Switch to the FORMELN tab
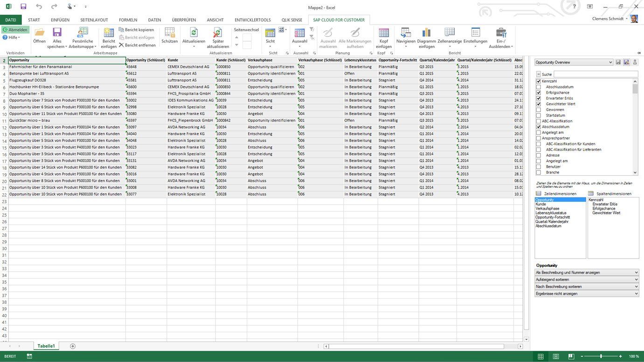Image resolution: width=644 pixels, height=362 pixels. coord(128,20)
